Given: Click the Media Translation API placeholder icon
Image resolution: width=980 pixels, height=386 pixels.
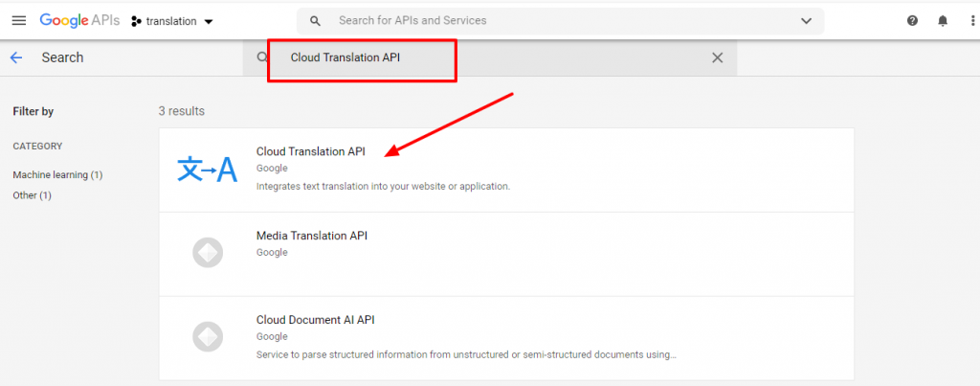Looking at the screenshot, I should 208,253.
